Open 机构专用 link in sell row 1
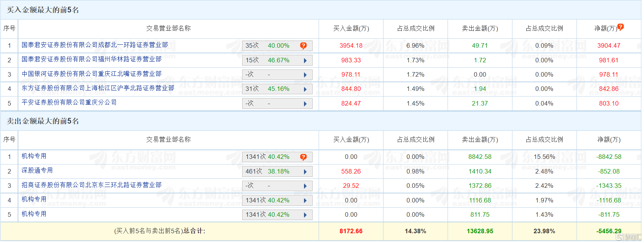644x243 pixels. [34, 156]
